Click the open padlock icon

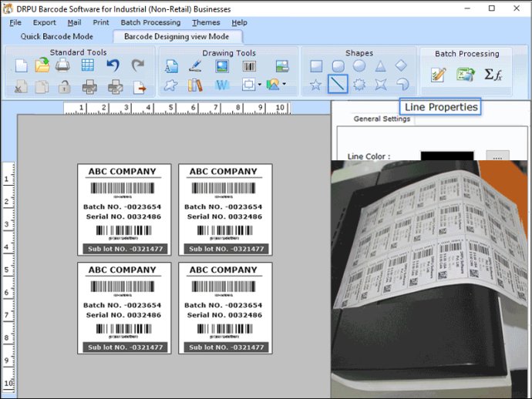coord(64,87)
